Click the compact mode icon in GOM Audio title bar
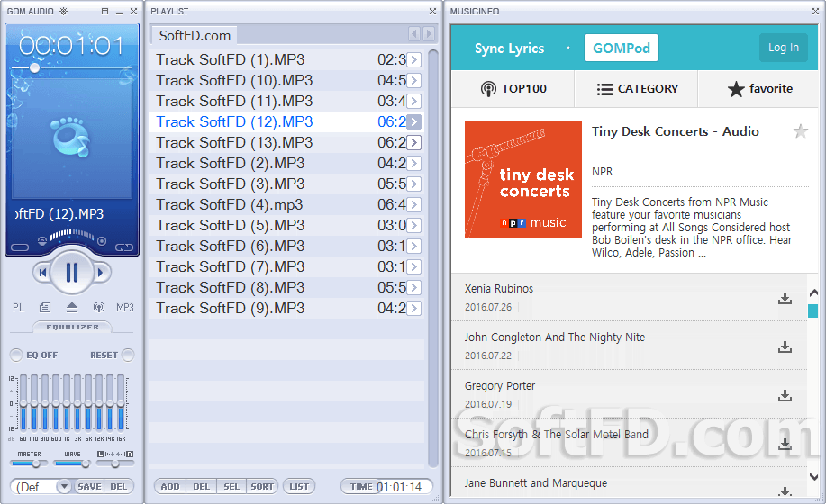Viewport: 826px width, 504px height. [104, 11]
